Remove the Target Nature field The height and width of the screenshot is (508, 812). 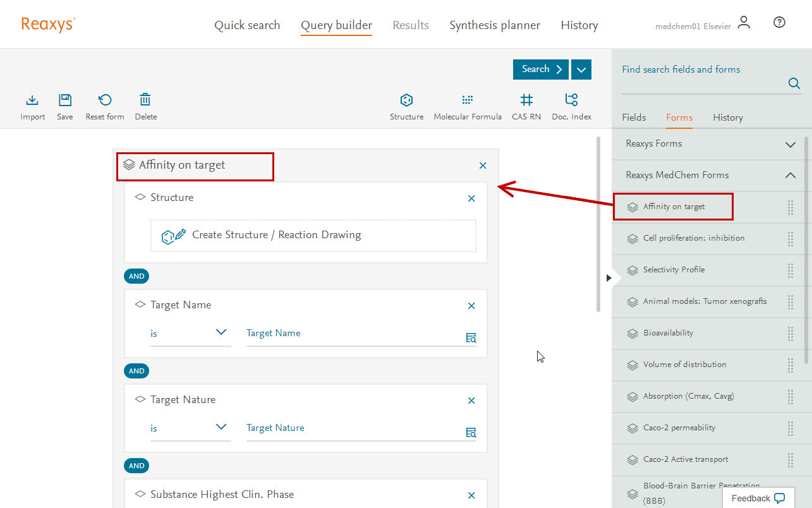tap(471, 401)
